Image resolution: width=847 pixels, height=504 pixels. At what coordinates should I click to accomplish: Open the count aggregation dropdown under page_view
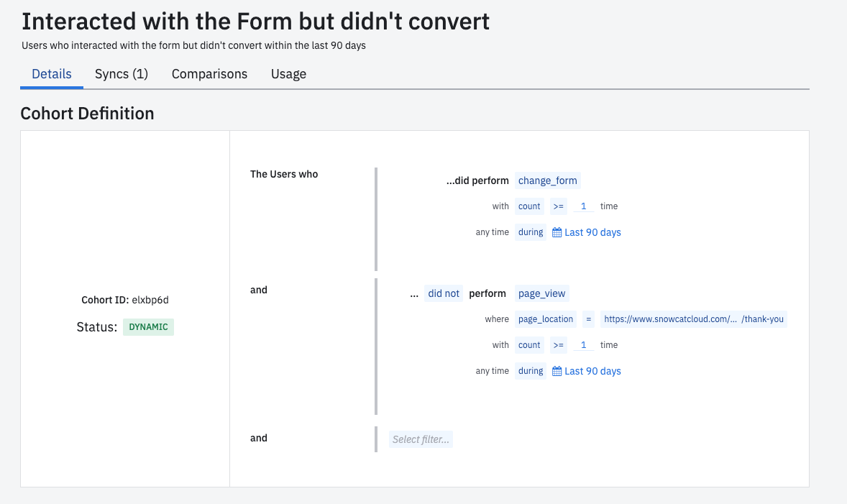[x=529, y=344]
